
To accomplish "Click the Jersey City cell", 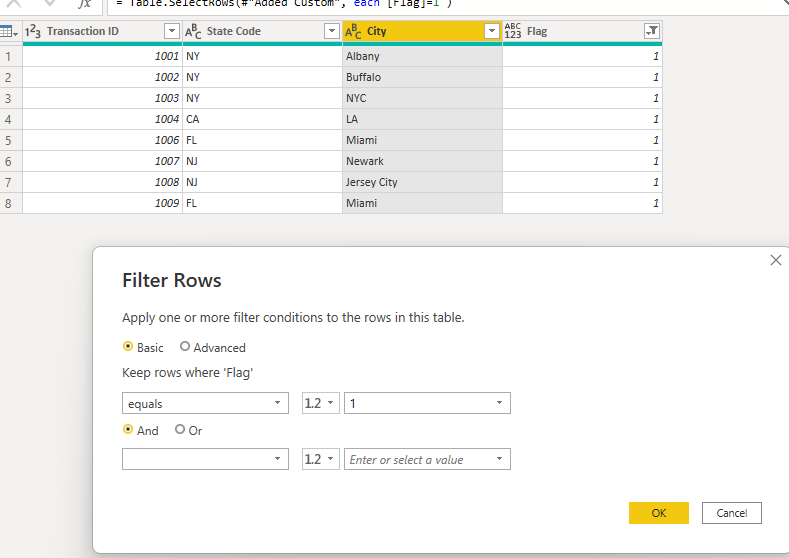I will tap(422, 182).
